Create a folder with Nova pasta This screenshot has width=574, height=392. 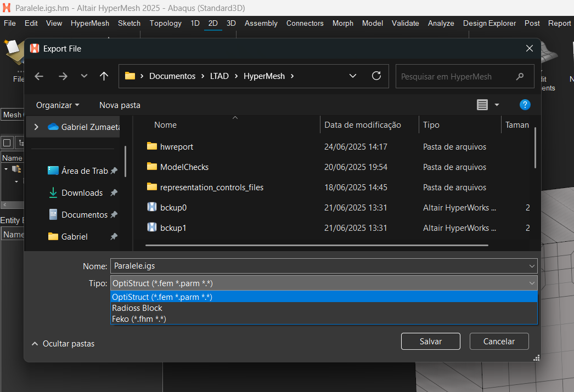tap(120, 105)
